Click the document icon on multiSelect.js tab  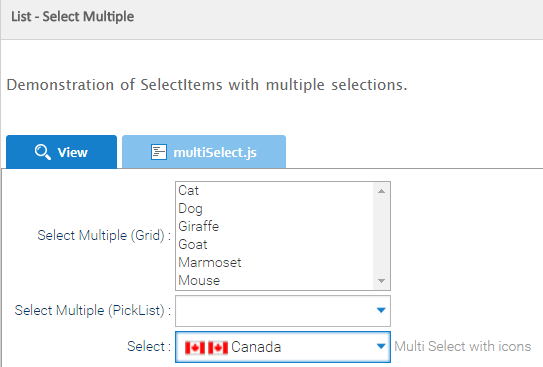pos(159,152)
